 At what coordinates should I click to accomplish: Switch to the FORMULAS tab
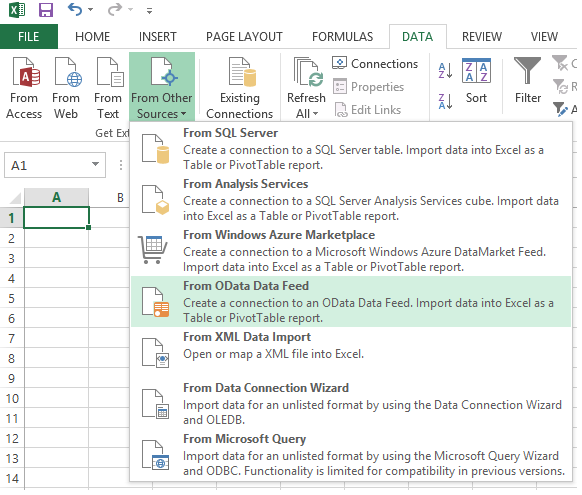(x=343, y=37)
